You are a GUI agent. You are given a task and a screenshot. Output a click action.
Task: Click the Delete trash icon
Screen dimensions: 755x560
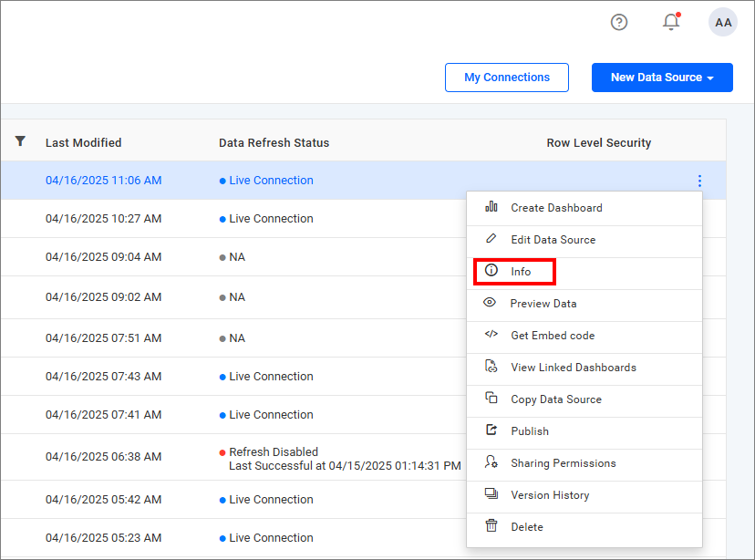[x=491, y=526]
